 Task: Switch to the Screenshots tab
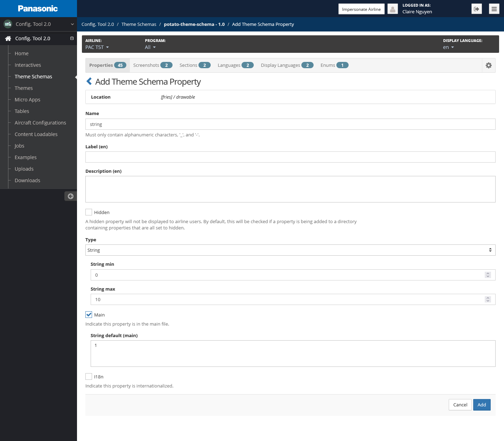(153, 65)
